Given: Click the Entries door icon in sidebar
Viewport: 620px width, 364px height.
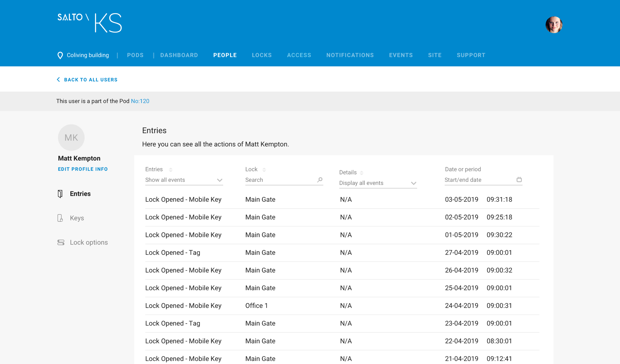Looking at the screenshot, I should pyautogui.click(x=60, y=194).
